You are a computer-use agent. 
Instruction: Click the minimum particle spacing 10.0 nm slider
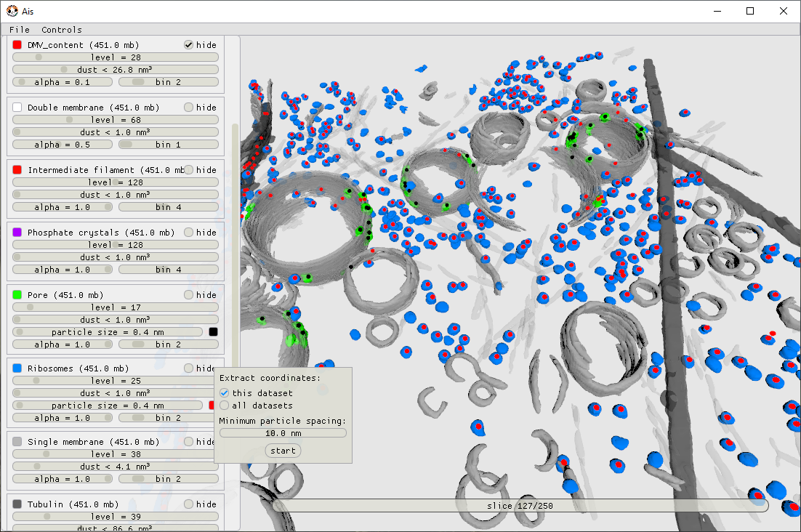click(x=283, y=433)
